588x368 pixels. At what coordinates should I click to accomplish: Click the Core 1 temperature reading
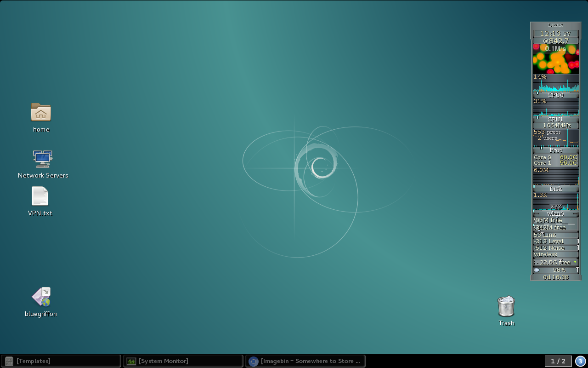(x=555, y=163)
